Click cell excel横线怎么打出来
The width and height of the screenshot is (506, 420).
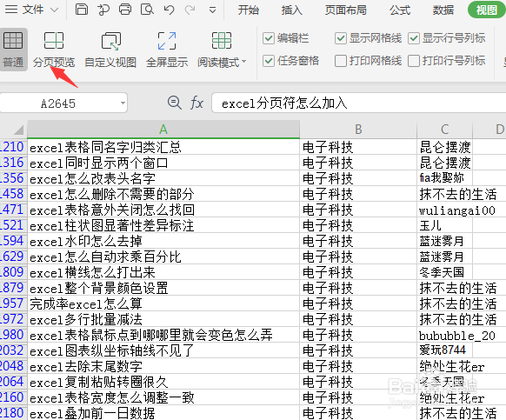tap(163, 272)
